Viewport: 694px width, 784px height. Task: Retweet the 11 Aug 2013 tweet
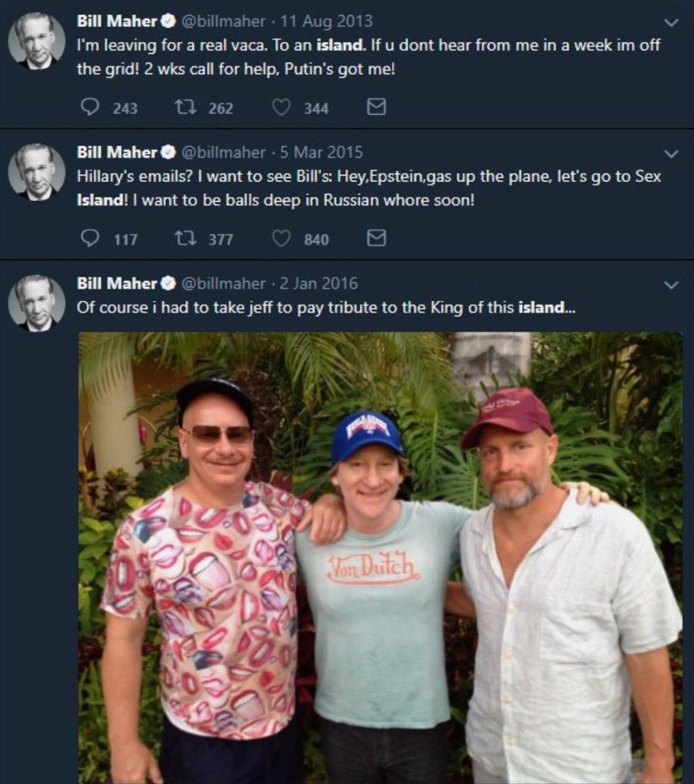point(184,107)
